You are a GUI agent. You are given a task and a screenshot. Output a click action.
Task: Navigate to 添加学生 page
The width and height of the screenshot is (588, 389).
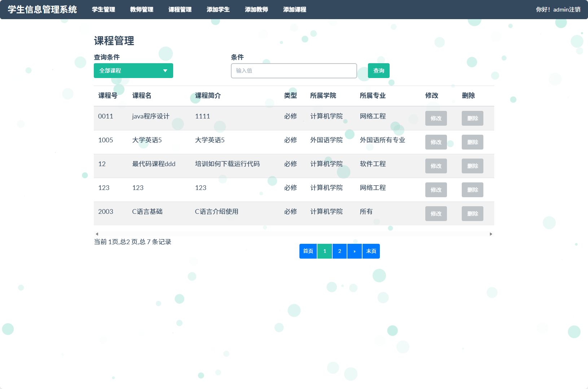pos(218,10)
